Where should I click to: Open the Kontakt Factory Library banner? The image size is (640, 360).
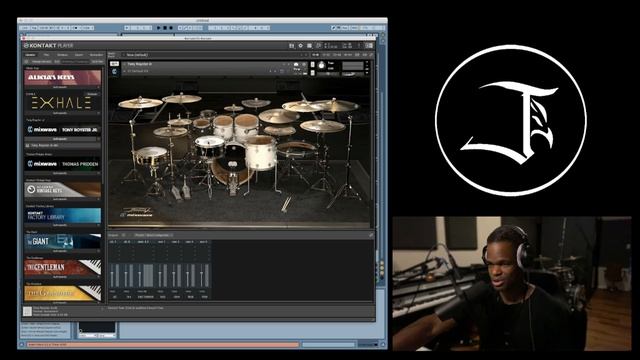62,216
